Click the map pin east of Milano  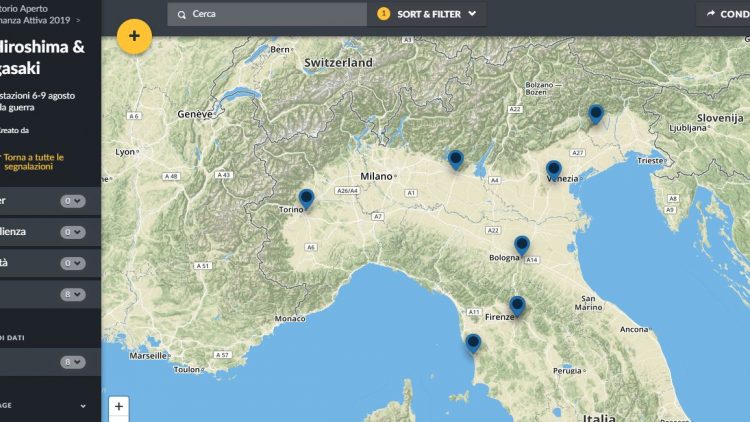tap(455, 159)
